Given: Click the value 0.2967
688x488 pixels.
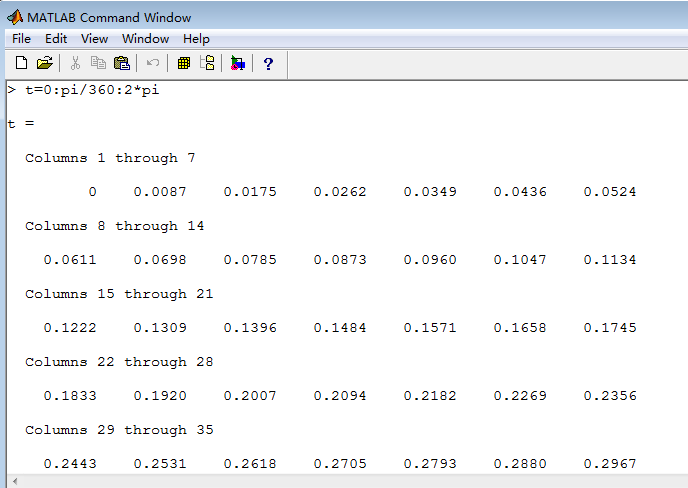Looking at the screenshot, I should pyautogui.click(x=610, y=464).
